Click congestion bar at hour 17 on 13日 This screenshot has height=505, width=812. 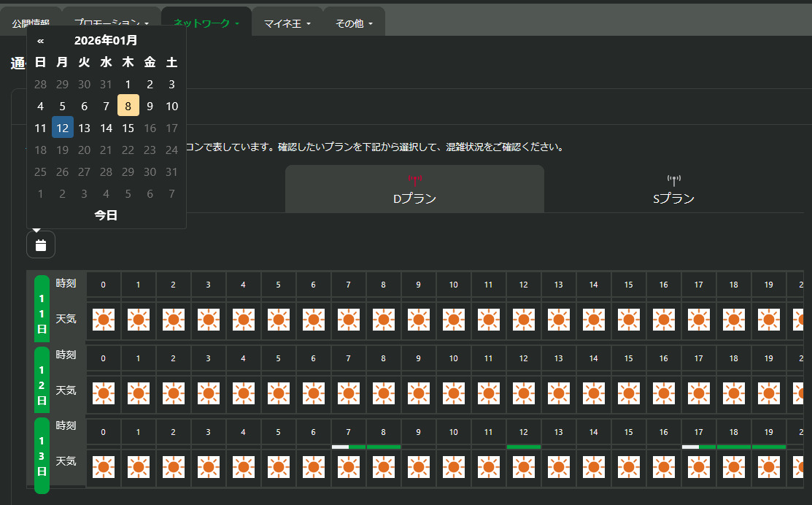(699, 447)
